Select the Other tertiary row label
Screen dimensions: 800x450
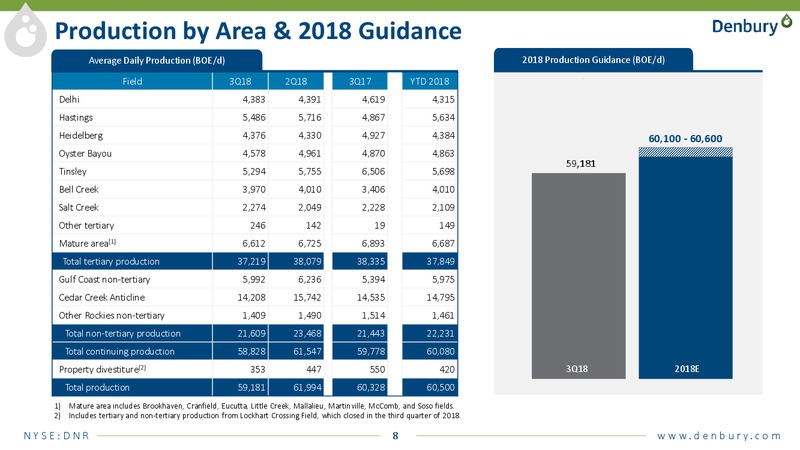(86, 226)
